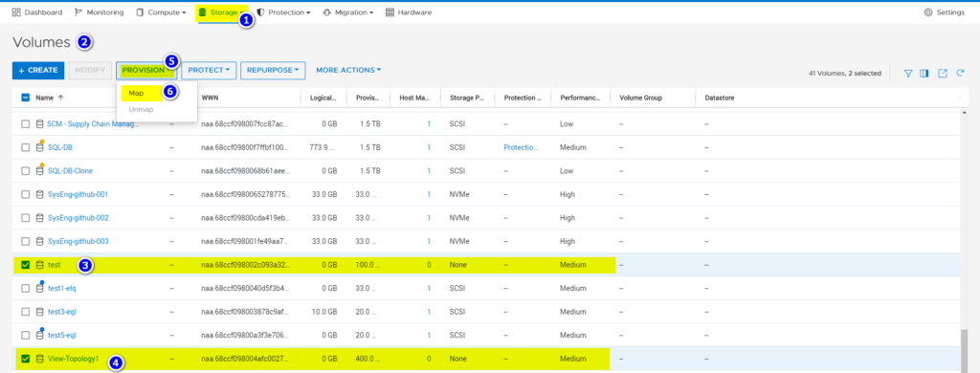The image size is (980, 373).
Task: Open the View-Topology1 volume link
Action: coord(73,359)
